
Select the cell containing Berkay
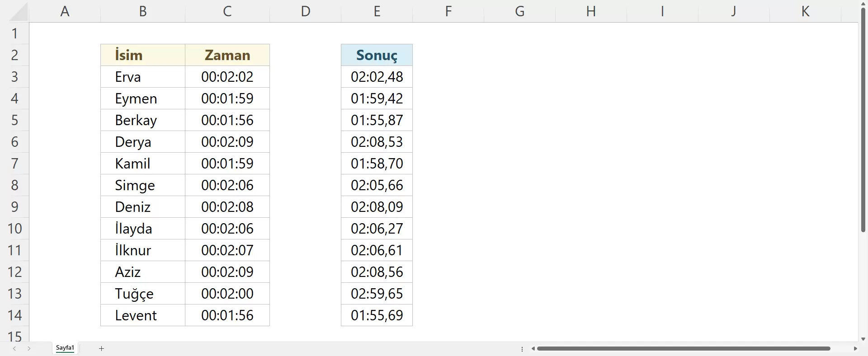[x=142, y=120]
